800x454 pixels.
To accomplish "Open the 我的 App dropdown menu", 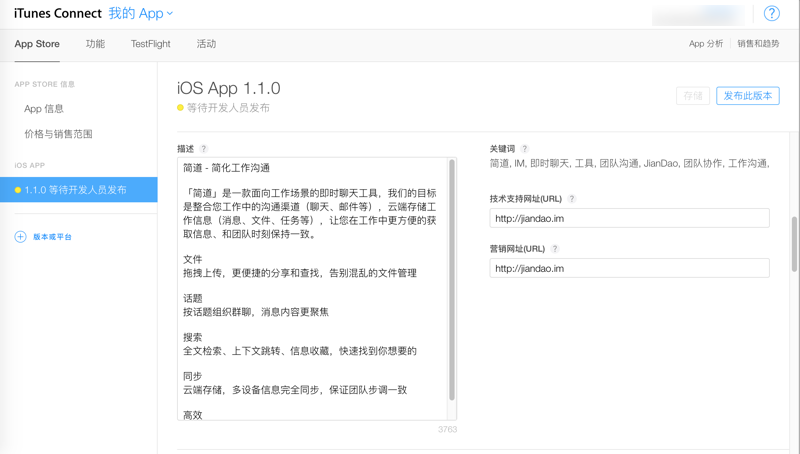I will click(140, 14).
